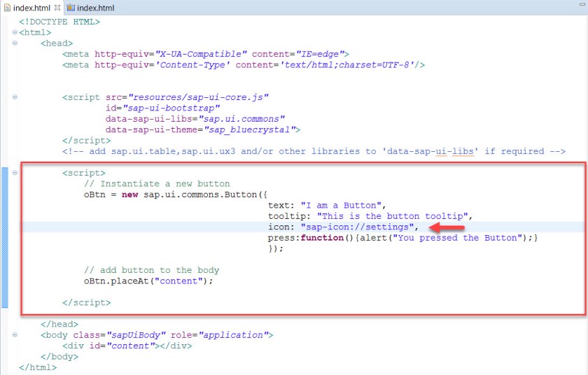Click the closing "});" line
The image size is (588, 375).
pyautogui.click(x=276, y=249)
